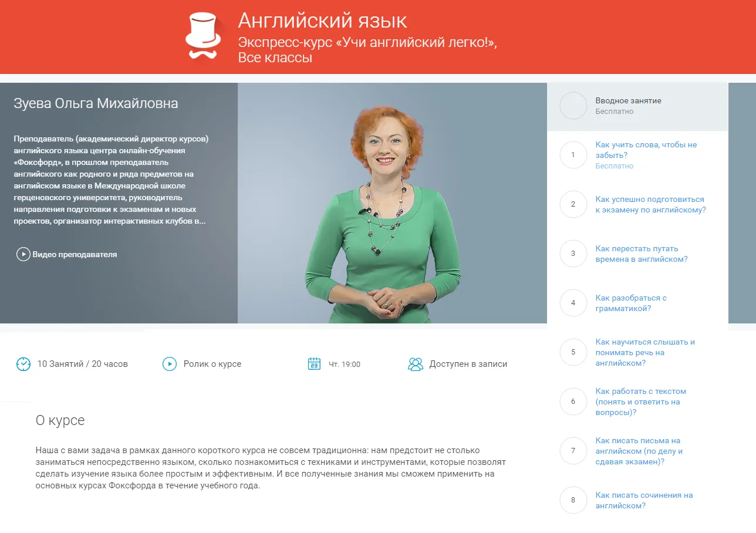The image size is (756, 533).
Task: Click the calendar icon beside Чт. 19:00
Action: click(314, 364)
